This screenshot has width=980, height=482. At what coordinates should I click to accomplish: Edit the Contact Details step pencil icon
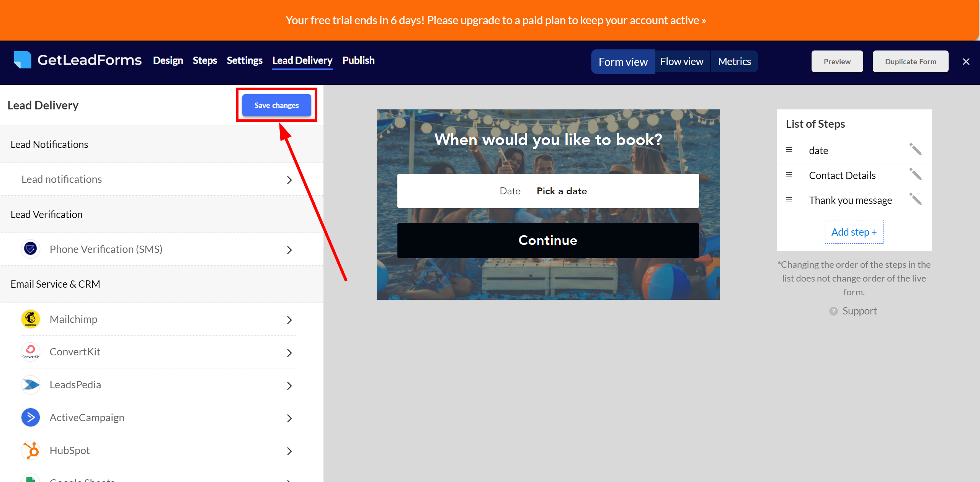click(x=916, y=174)
